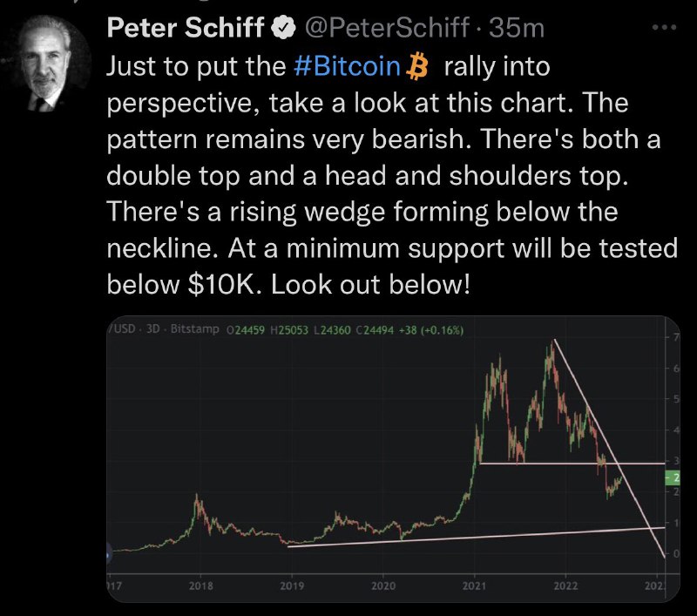Select the 2019 label on the time axis
The height and width of the screenshot is (616, 697).
292,586
